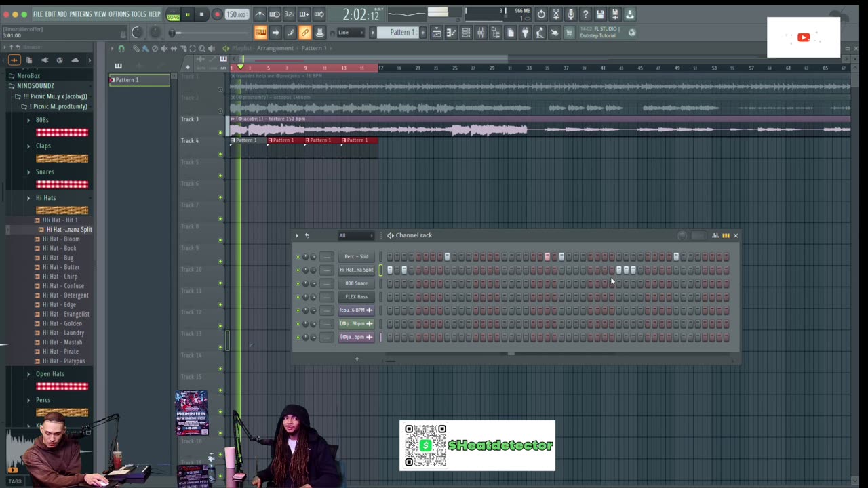
Task: Open the plugin picker plug icon
Action: tap(525, 33)
